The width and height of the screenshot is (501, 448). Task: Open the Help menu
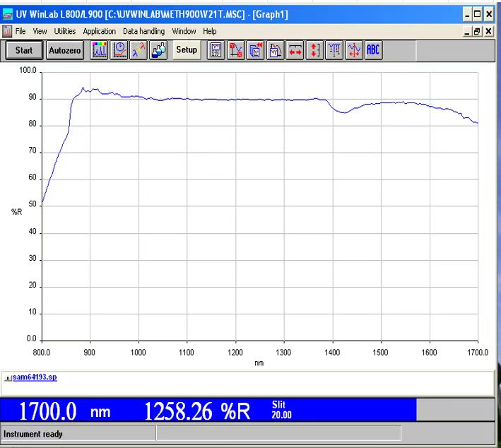(x=210, y=31)
